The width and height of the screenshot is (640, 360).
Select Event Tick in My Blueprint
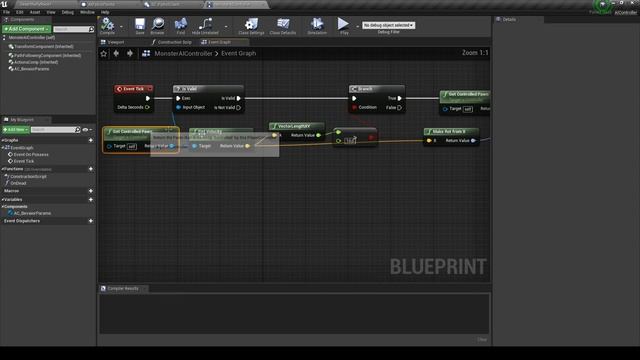pyautogui.click(x=24, y=161)
